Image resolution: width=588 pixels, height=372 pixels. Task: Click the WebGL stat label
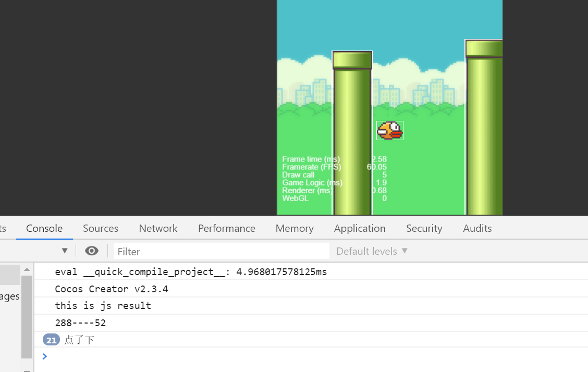click(295, 198)
